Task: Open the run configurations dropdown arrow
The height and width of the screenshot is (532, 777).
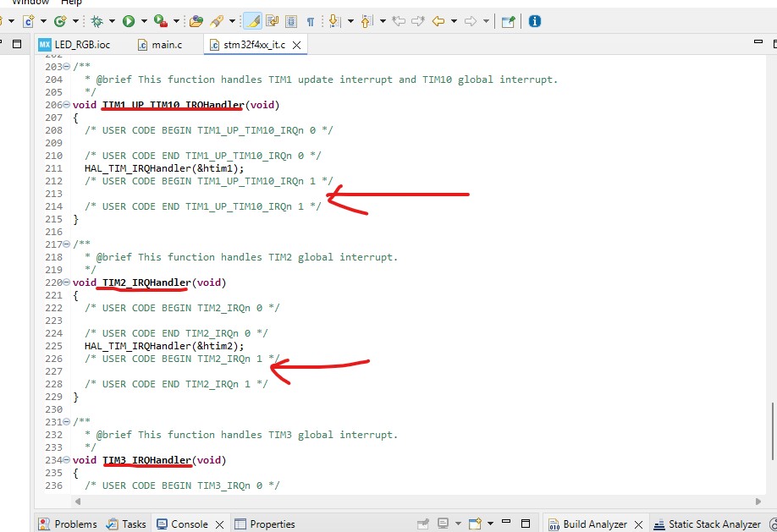Action: pos(144,21)
